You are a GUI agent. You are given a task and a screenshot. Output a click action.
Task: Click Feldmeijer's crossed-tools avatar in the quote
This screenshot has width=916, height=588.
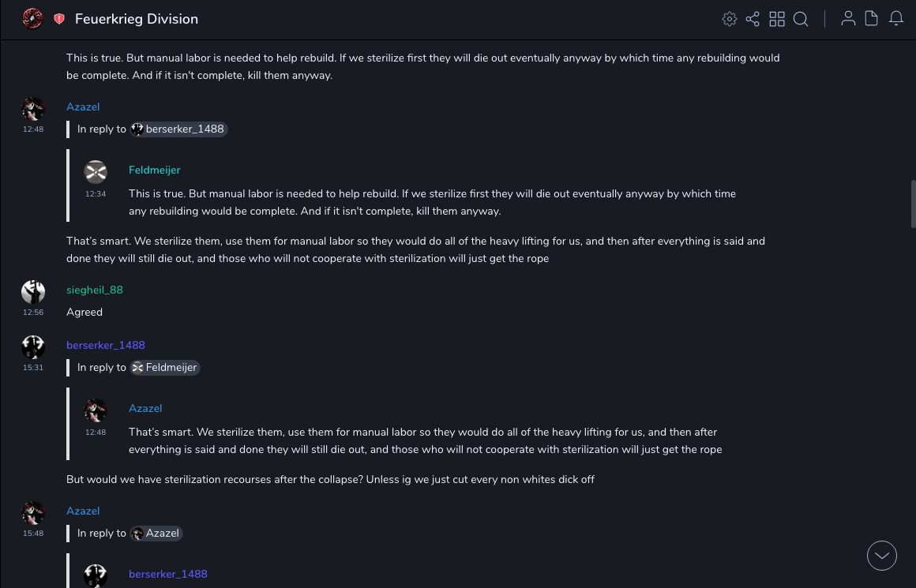pos(96,171)
